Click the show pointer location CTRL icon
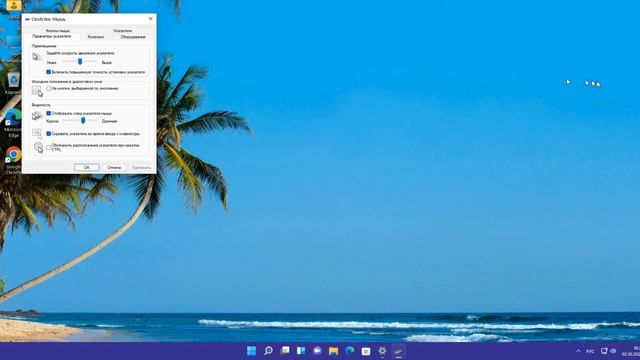This screenshot has height=360, width=640. click(38, 147)
